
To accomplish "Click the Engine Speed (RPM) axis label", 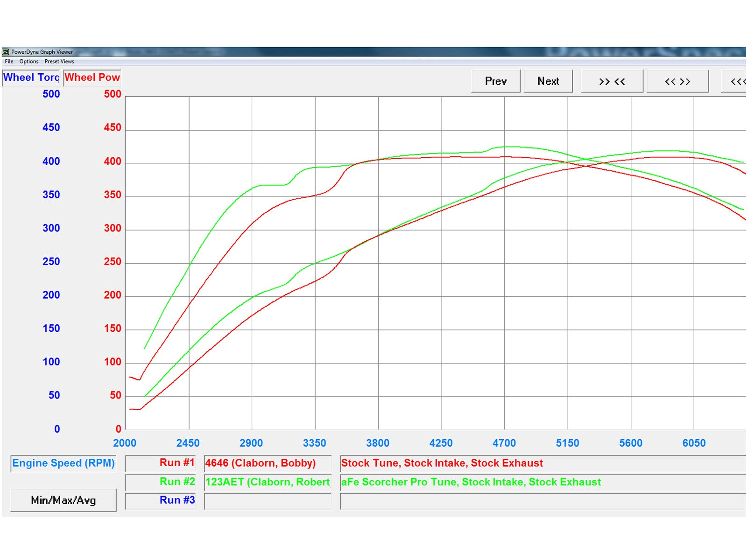I will pyautogui.click(x=63, y=463).
